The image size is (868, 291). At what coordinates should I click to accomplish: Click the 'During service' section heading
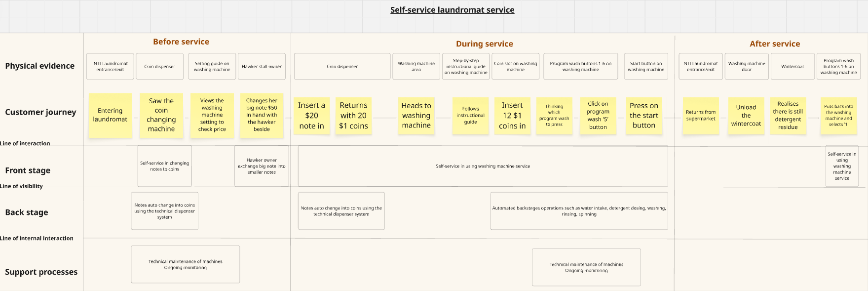coord(484,44)
